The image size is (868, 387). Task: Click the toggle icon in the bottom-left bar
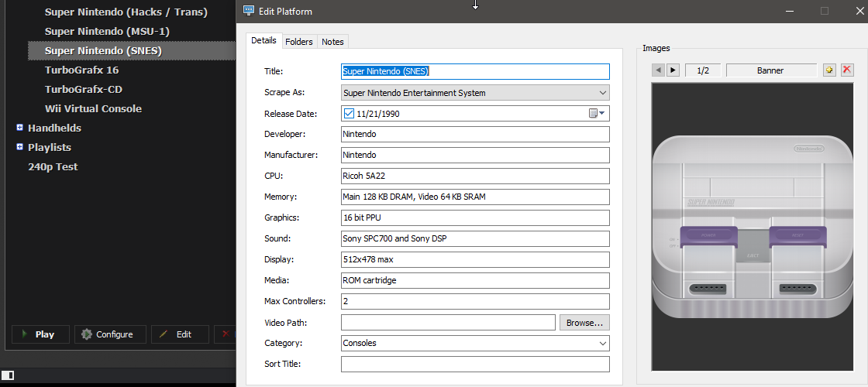click(x=8, y=376)
